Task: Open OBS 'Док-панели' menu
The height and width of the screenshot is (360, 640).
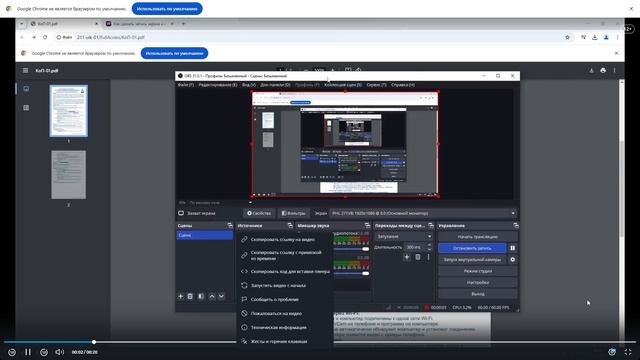Action: click(x=275, y=85)
